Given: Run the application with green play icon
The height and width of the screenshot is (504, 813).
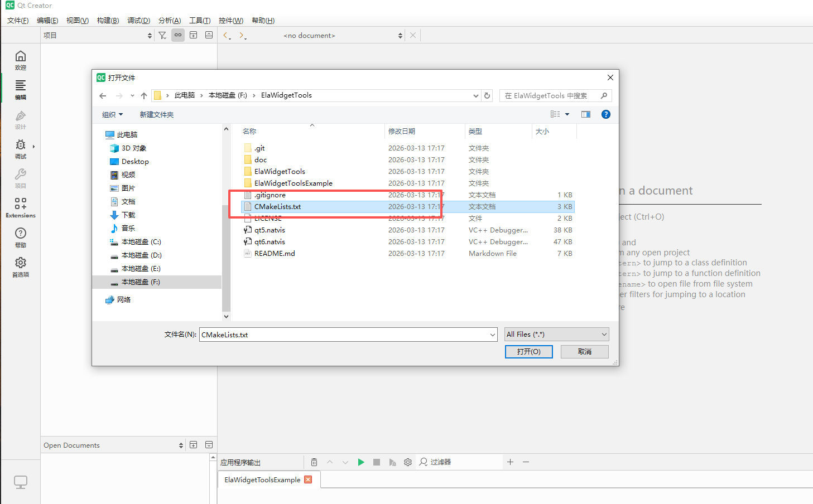Looking at the screenshot, I should pos(361,462).
